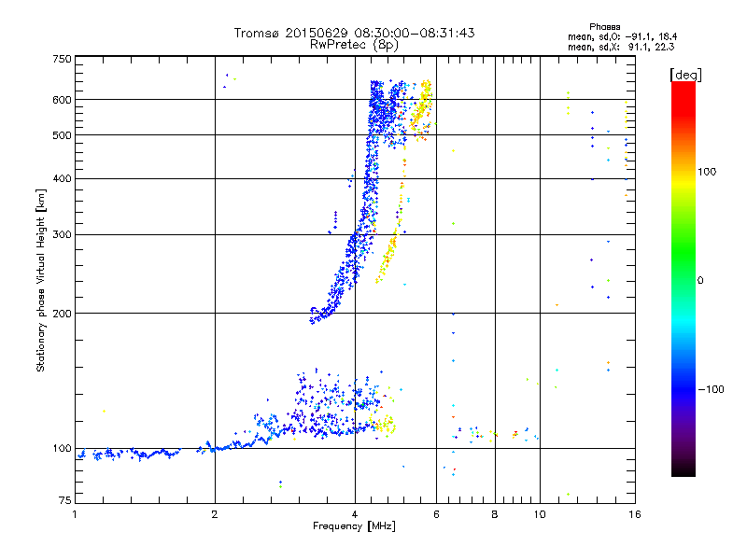Click the y-axis '100' tick label
747x560 pixels.
tap(62, 448)
